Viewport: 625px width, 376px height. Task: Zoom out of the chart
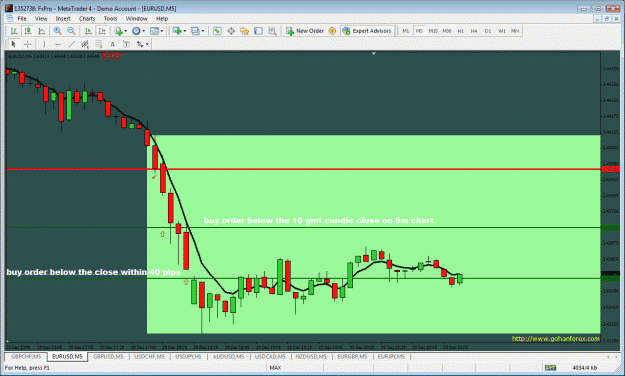[x=71, y=31]
